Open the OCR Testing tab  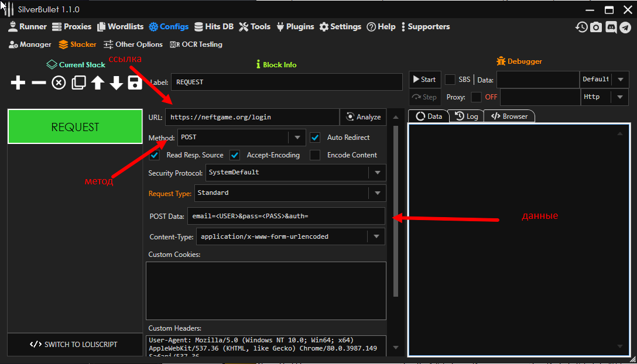tap(196, 44)
